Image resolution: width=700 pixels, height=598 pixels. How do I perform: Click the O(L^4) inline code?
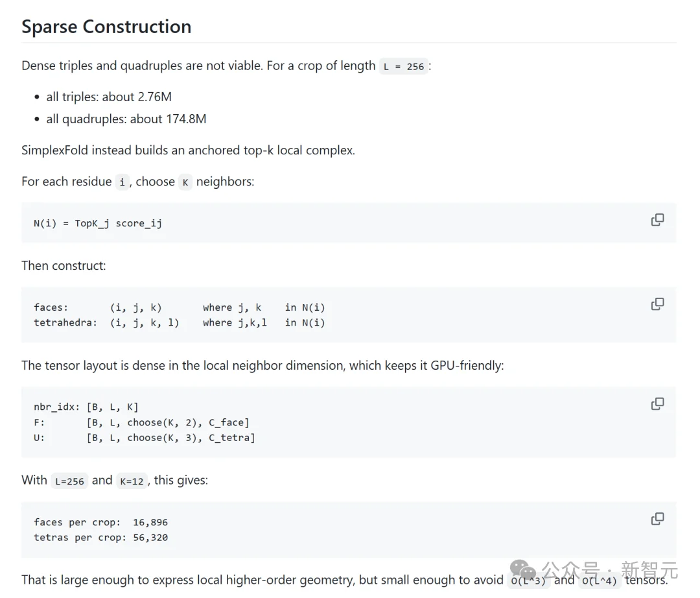click(600, 580)
